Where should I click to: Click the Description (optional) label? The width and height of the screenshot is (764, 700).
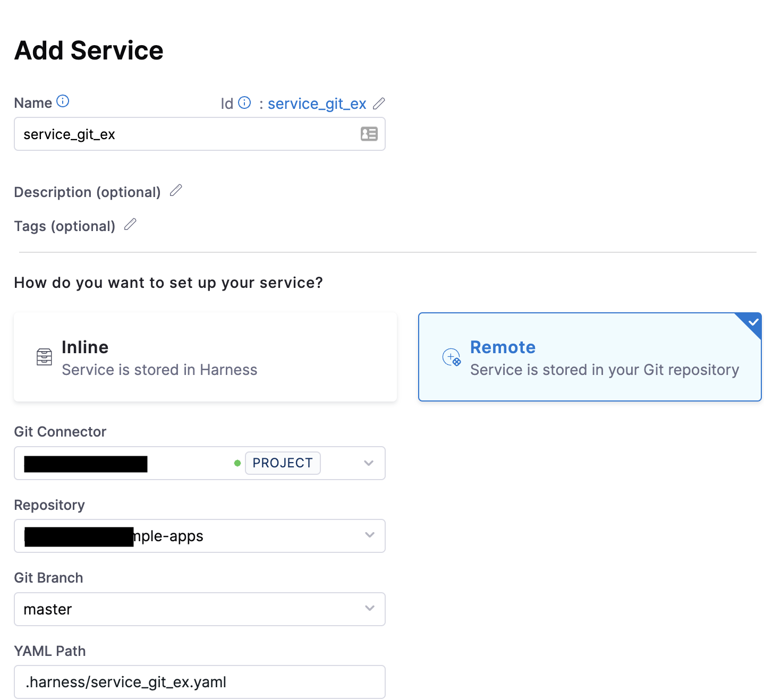coord(87,192)
